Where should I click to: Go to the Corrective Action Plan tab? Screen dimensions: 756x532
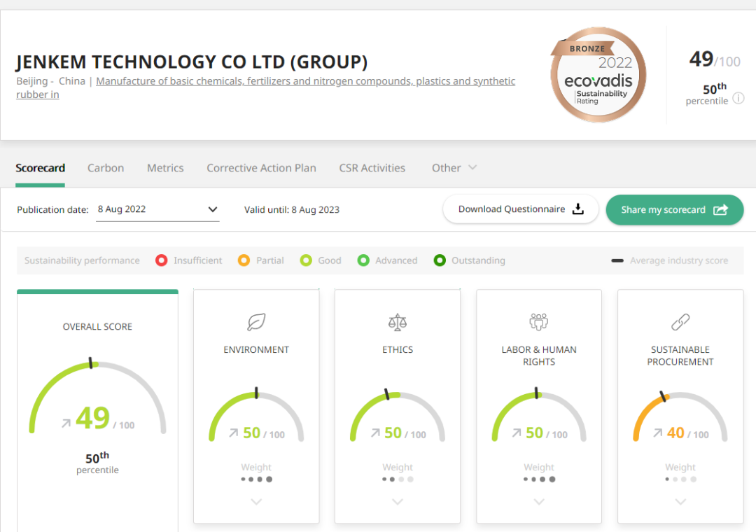tap(261, 168)
